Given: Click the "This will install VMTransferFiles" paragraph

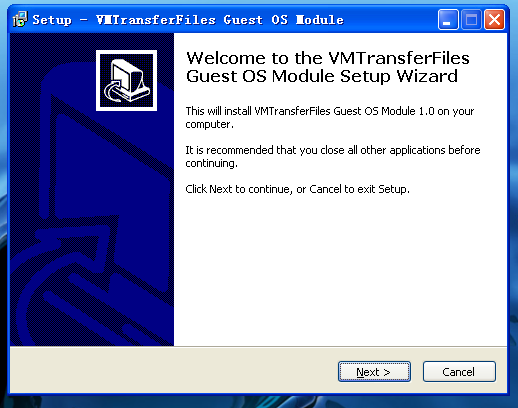Looking at the screenshot, I should [x=330, y=117].
